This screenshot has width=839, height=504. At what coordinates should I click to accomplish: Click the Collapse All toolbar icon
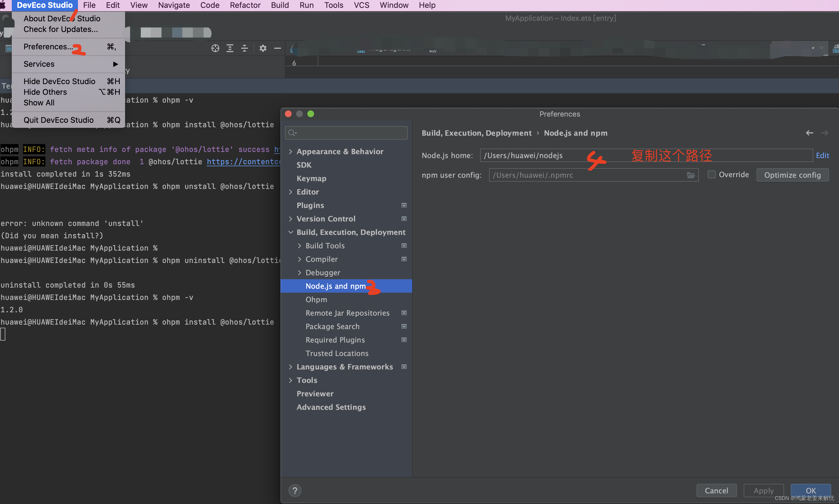(x=245, y=48)
